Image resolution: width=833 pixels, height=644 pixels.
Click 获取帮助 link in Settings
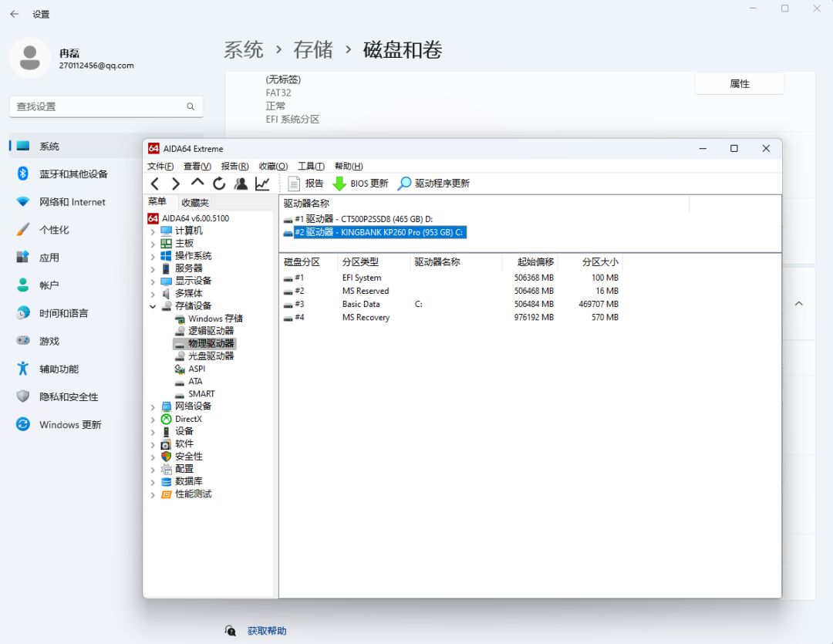coord(267,631)
